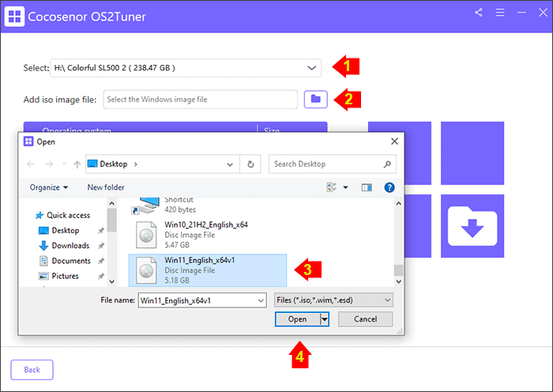Open the Organize menu

pyautogui.click(x=49, y=187)
